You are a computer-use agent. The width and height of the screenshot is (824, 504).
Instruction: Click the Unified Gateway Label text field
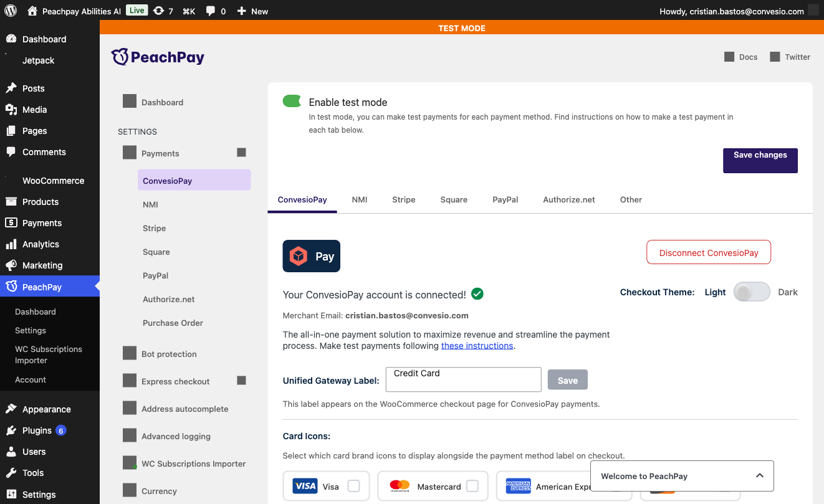tap(464, 379)
